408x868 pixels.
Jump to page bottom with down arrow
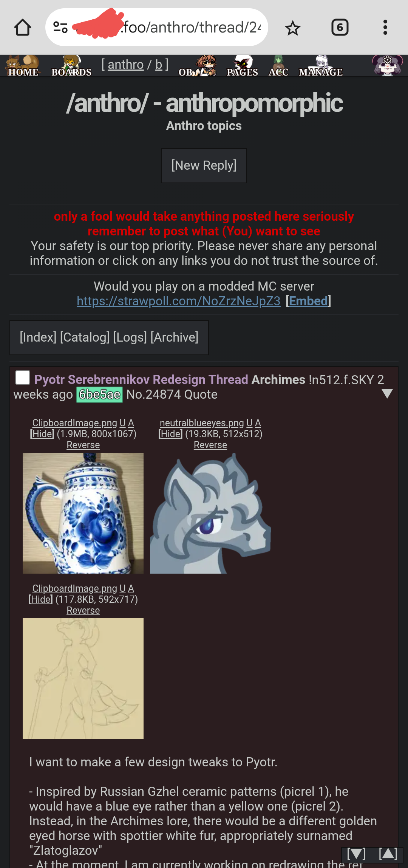[356, 854]
